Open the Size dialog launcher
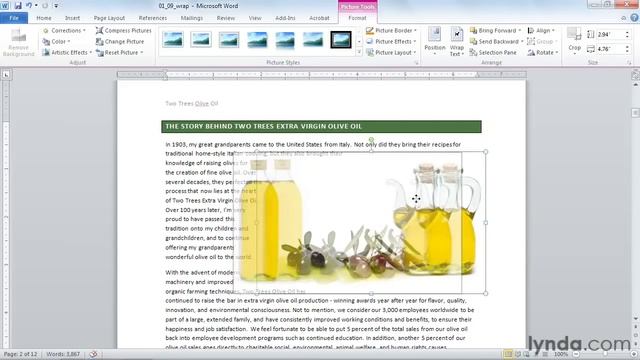Screen dimensions: 640x360 tap(629, 63)
